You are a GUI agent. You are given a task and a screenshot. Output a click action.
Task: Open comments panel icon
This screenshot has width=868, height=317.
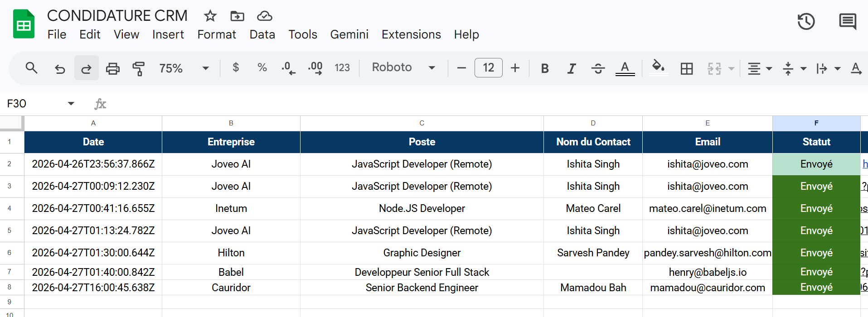coord(847,21)
